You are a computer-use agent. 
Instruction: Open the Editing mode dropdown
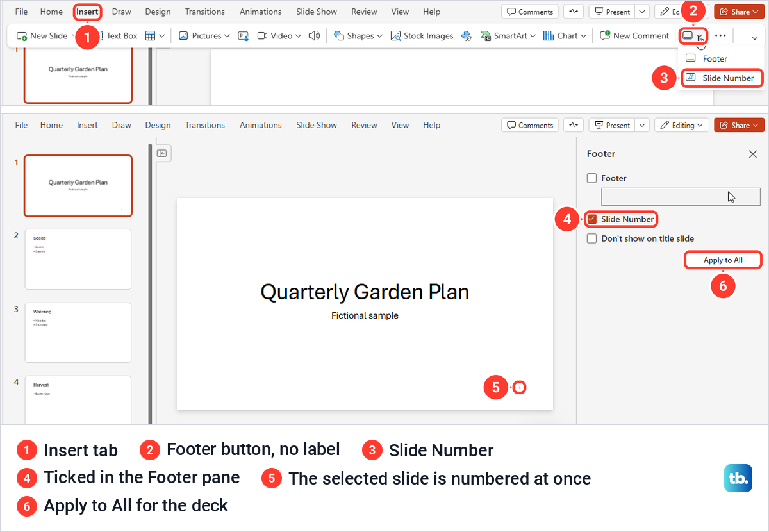click(x=682, y=125)
